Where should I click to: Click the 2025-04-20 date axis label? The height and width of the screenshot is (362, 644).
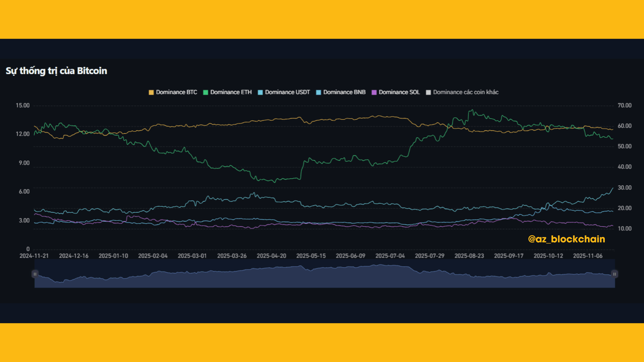coord(271,256)
